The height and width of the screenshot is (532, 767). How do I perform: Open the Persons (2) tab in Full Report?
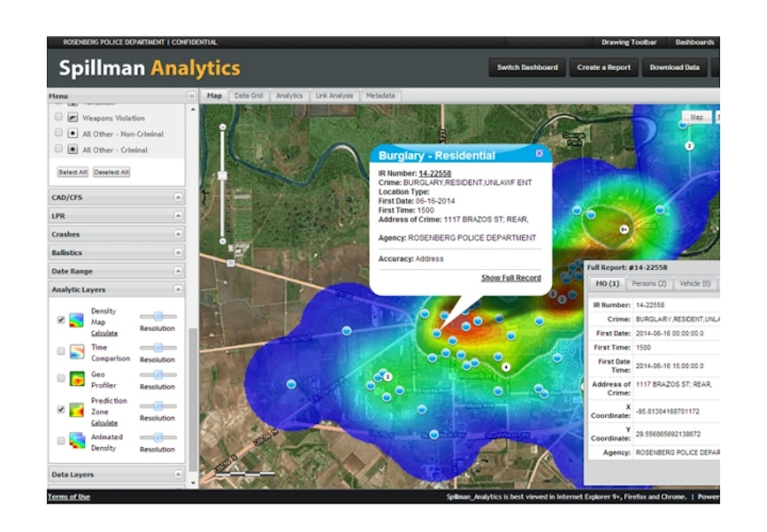pos(649,284)
